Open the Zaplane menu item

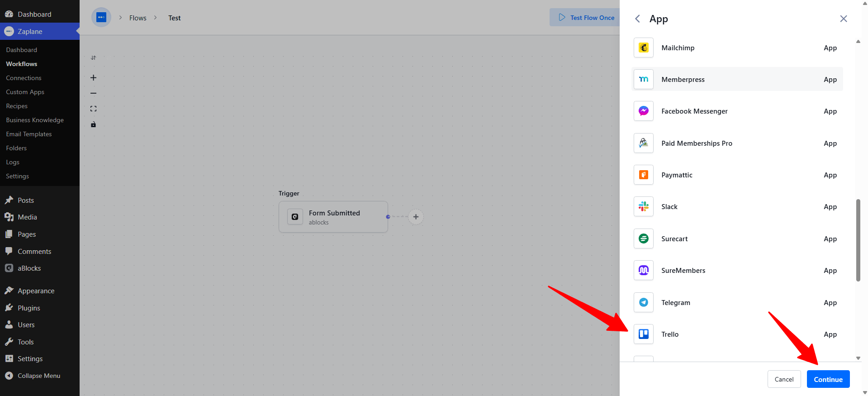click(x=40, y=31)
